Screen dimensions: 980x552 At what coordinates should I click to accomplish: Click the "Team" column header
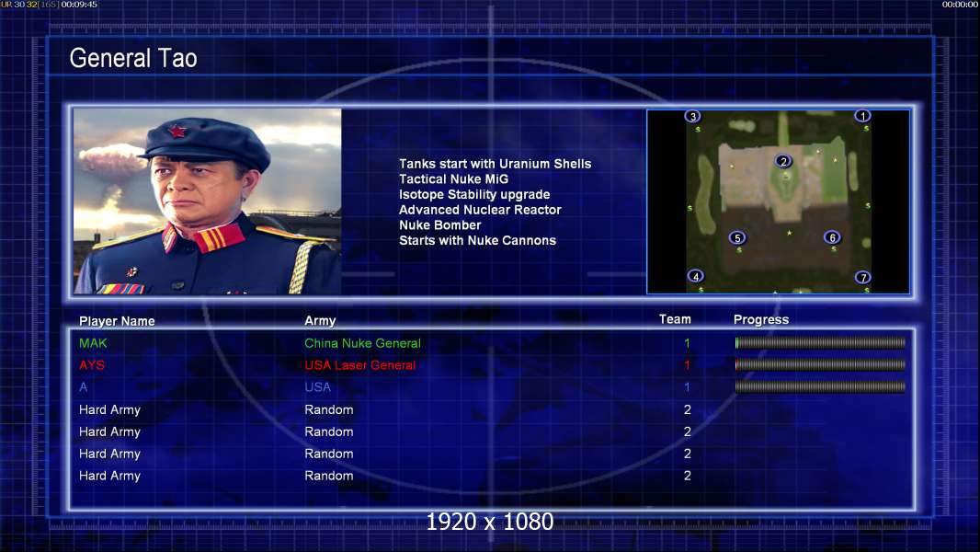[675, 319]
